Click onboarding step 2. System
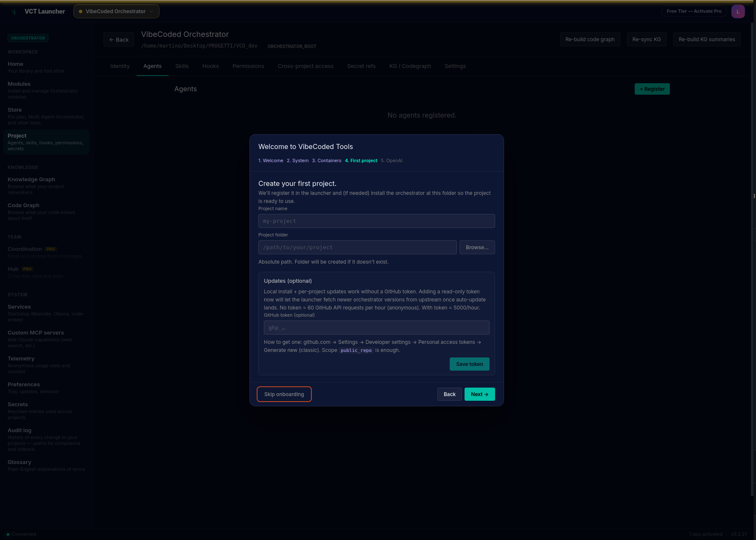Screen dimensions: 756x540 [298, 160]
